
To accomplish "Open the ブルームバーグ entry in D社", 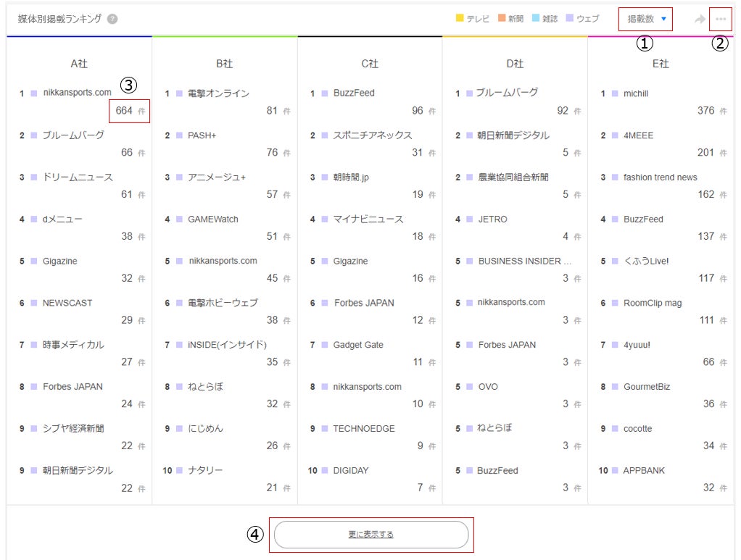I will pos(507,93).
